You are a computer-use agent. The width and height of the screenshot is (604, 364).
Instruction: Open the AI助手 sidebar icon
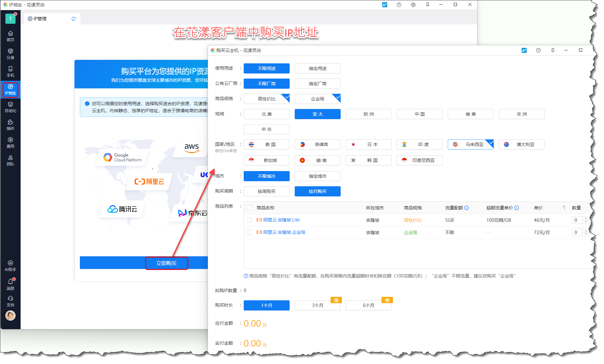pyautogui.click(x=10, y=266)
